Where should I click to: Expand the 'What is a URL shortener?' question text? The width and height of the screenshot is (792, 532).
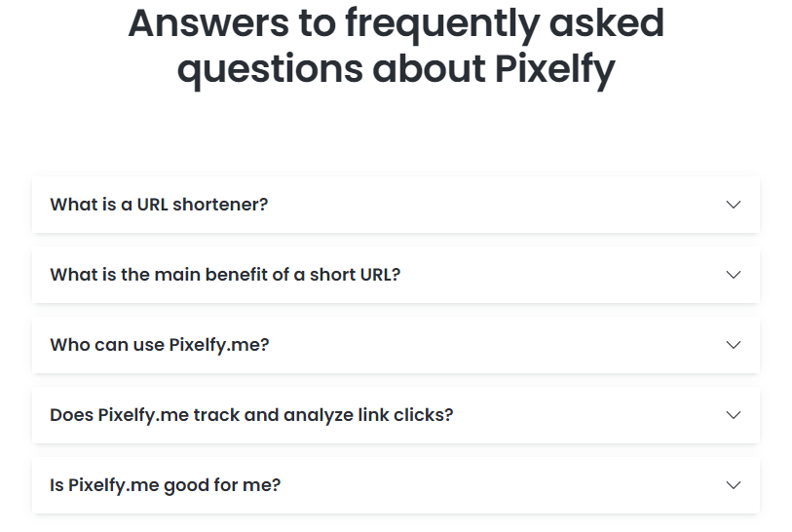coord(159,205)
